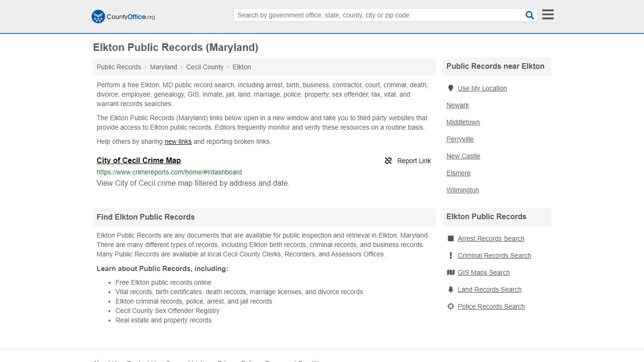Open New Castle public records link

(463, 156)
